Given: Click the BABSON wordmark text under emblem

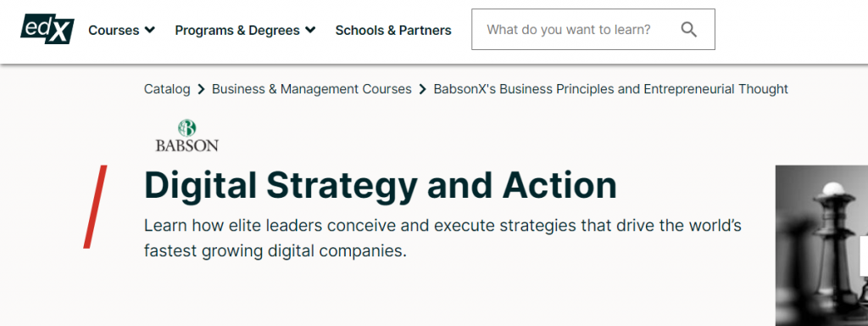Looking at the screenshot, I should pyautogui.click(x=187, y=145).
